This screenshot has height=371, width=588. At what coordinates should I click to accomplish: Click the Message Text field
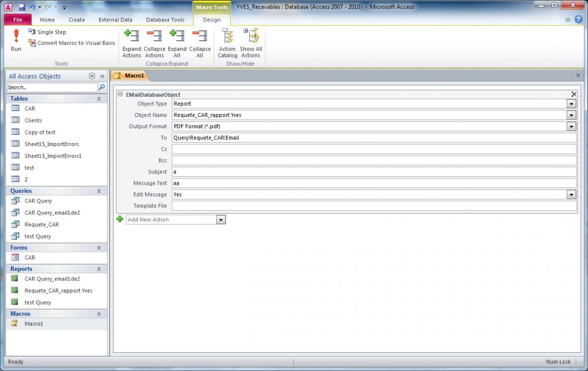[x=374, y=183]
